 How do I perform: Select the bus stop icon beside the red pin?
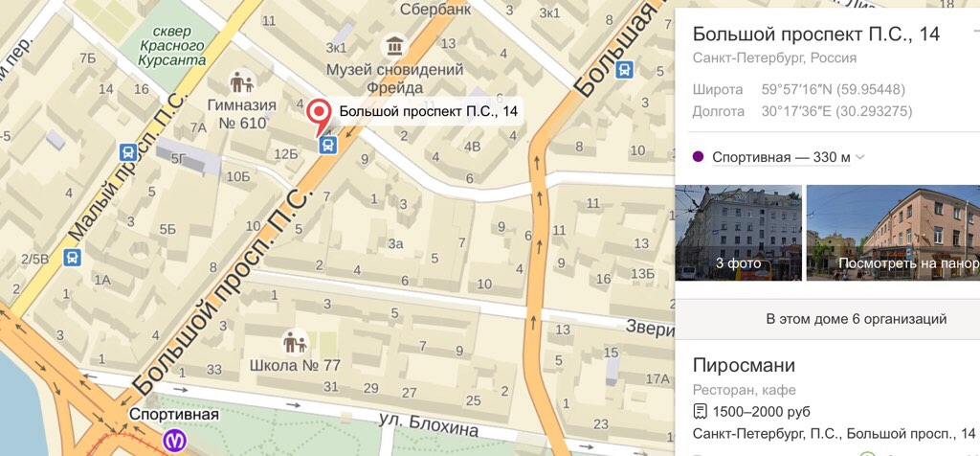[327, 145]
